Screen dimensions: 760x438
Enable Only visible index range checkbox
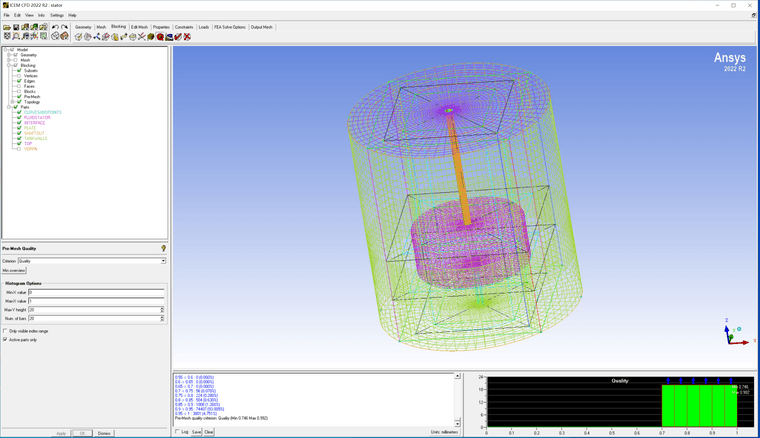tap(5, 331)
